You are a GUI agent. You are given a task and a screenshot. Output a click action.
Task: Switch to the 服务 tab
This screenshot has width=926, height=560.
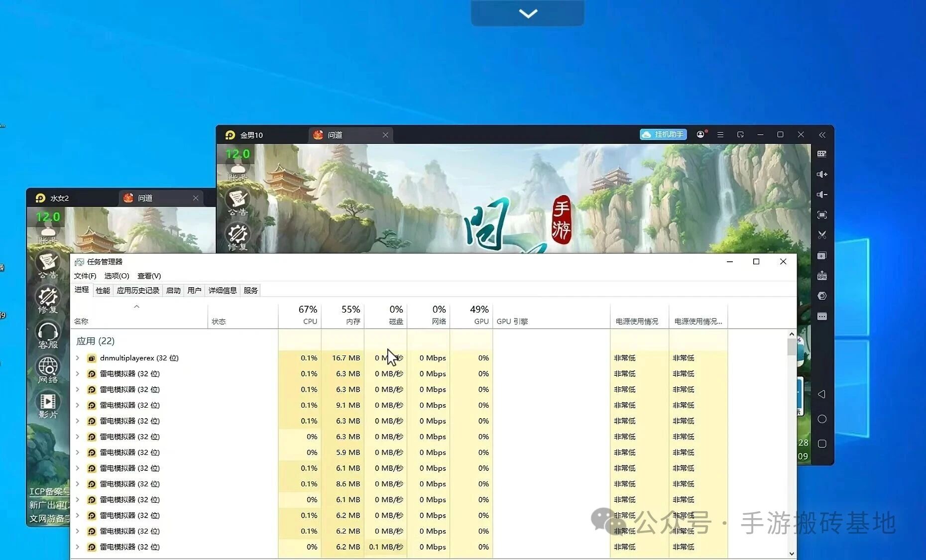(x=250, y=290)
